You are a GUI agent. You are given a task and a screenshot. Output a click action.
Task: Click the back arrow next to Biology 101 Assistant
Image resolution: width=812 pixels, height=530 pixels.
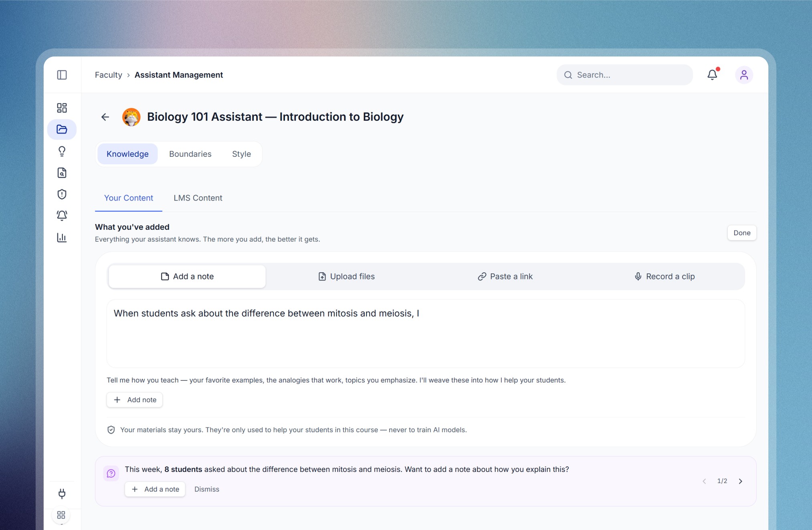pos(105,117)
